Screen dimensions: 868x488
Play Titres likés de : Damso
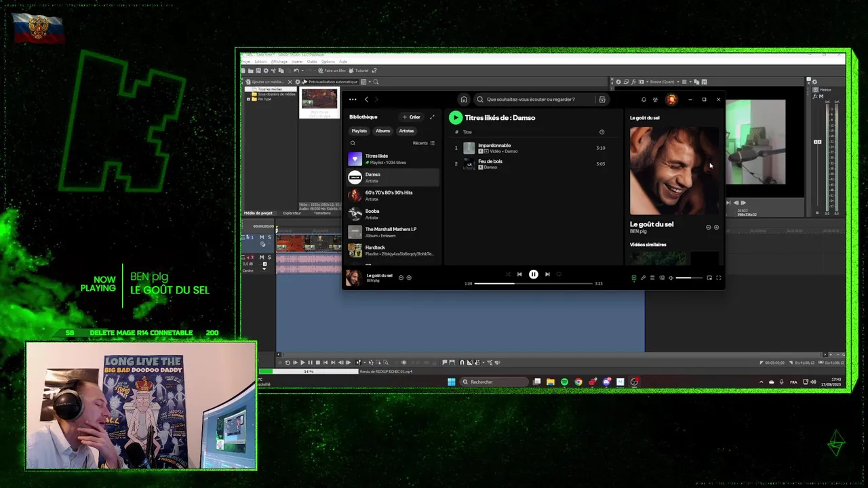click(x=455, y=118)
